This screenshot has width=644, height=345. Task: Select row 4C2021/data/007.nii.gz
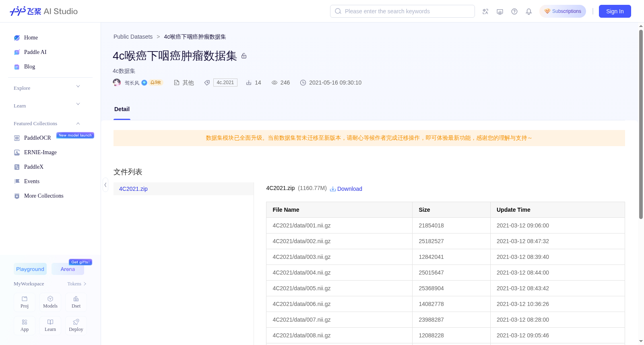tap(446, 320)
